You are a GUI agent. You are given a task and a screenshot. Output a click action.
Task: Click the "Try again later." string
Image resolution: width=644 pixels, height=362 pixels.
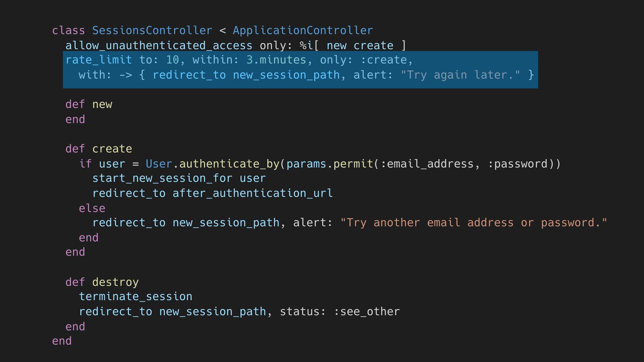[461, 75]
